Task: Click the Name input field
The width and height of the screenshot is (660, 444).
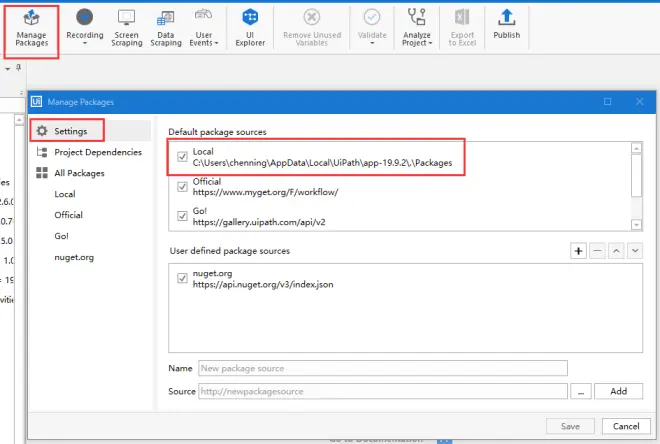Action: [x=383, y=368]
